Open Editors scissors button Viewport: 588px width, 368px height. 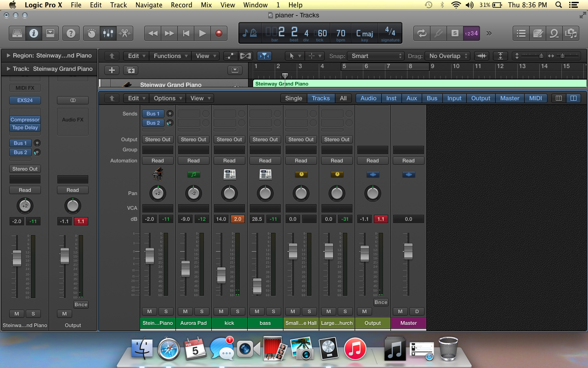point(124,33)
